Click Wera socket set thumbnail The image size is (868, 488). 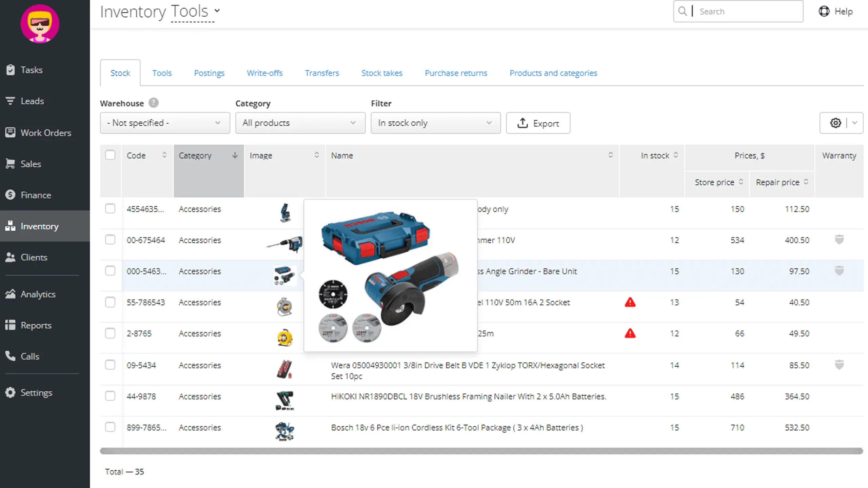coord(284,369)
